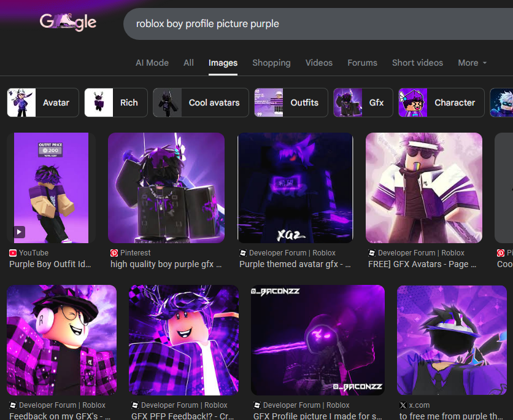Screen dimensions: 513x420
Task: Filter by the Outfits chip
Action: point(291,103)
